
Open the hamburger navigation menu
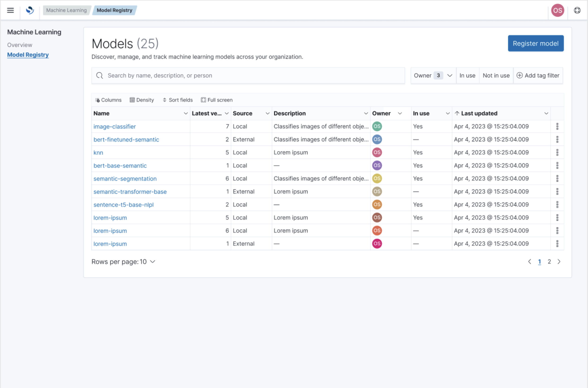pyautogui.click(x=10, y=10)
